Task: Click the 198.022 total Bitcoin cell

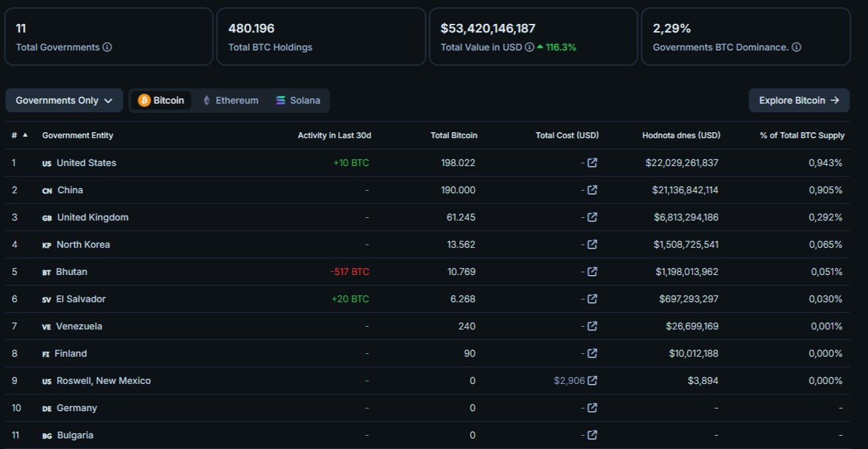Action: 458,163
